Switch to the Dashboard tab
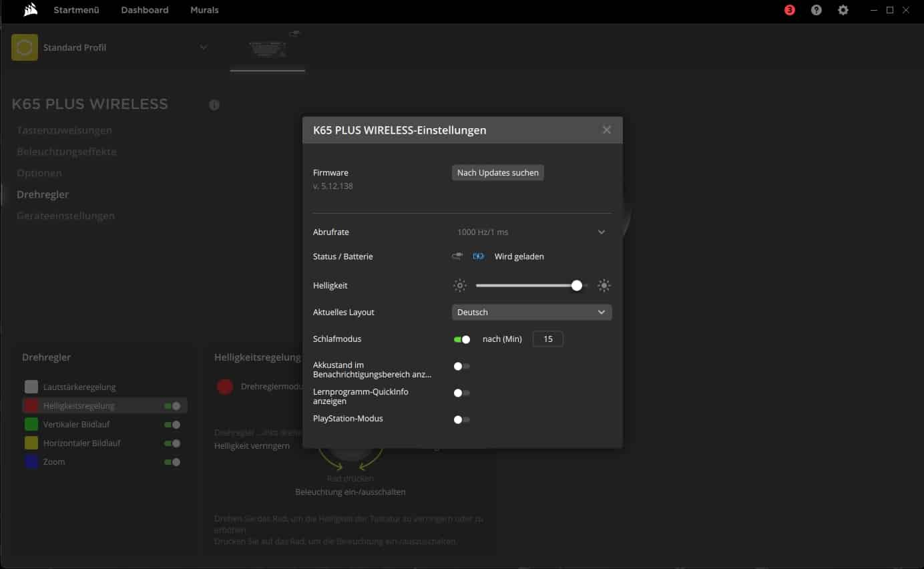This screenshot has width=924, height=569. (x=145, y=10)
